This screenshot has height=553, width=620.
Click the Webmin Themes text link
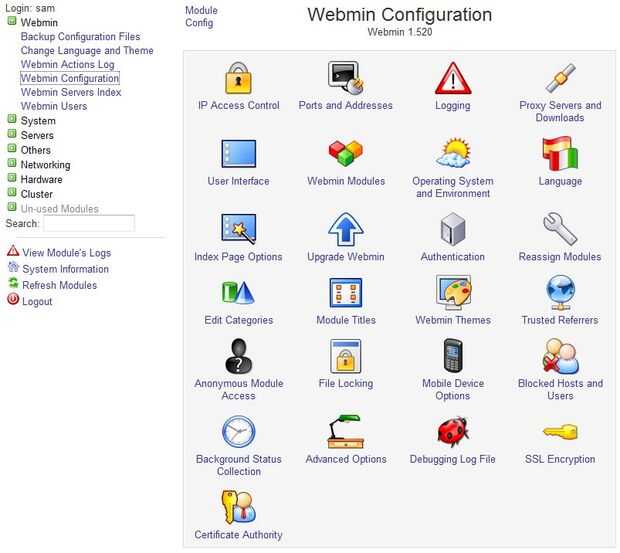pyautogui.click(x=453, y=320)
